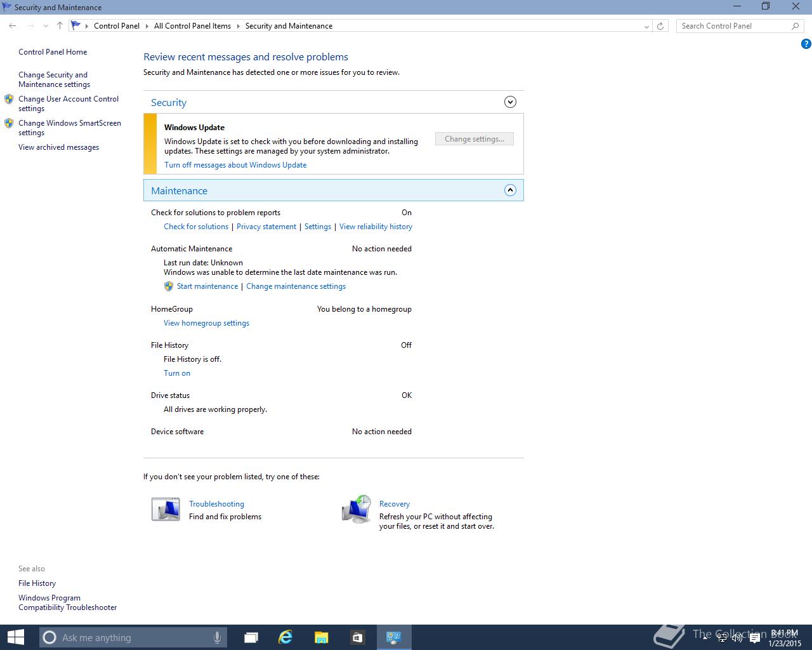Click the forward navigation arrow
This screenshot has width=812, height=650.
[x=30, y=26]
